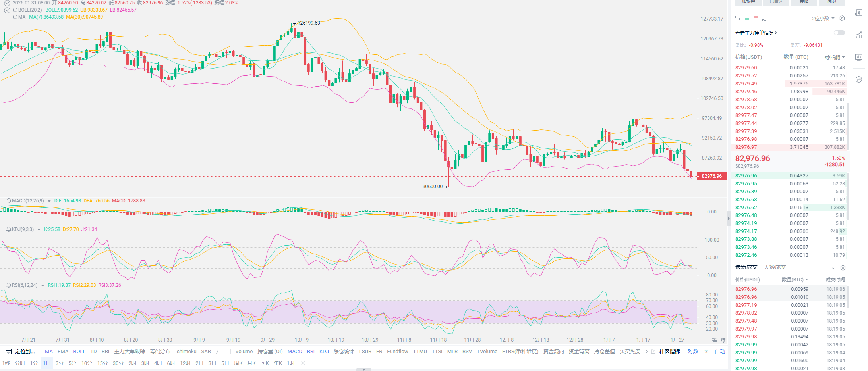
Task: Click the dollar trade icon in right sidebar
Action: [x=859, y=13]
